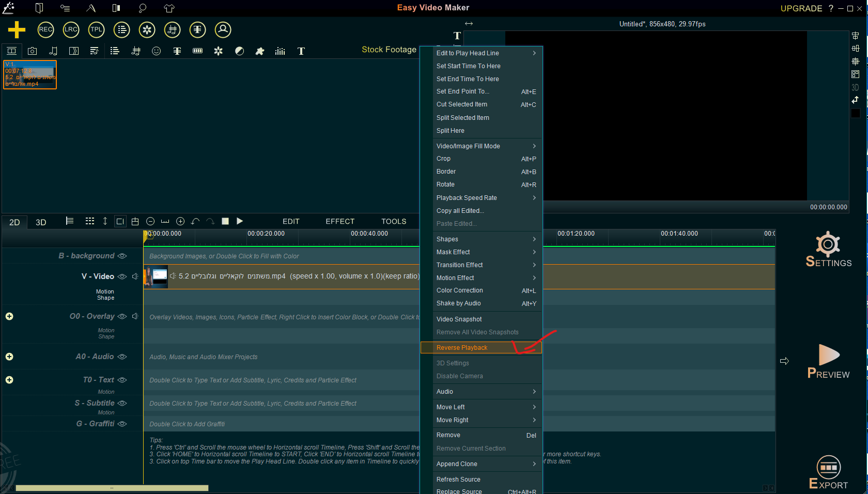Expand the Audio submenu in context menu
This screenshot has width=868, height=494.
(482, 392)
